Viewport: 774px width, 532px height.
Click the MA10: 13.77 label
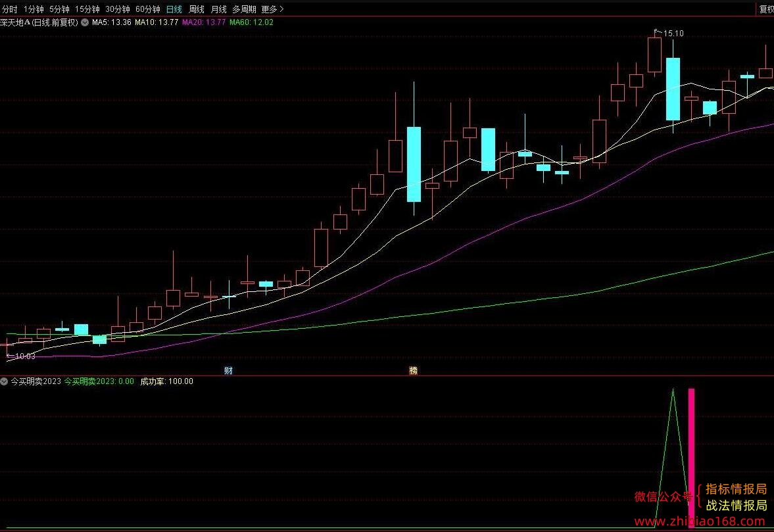[x=157, y=22]
